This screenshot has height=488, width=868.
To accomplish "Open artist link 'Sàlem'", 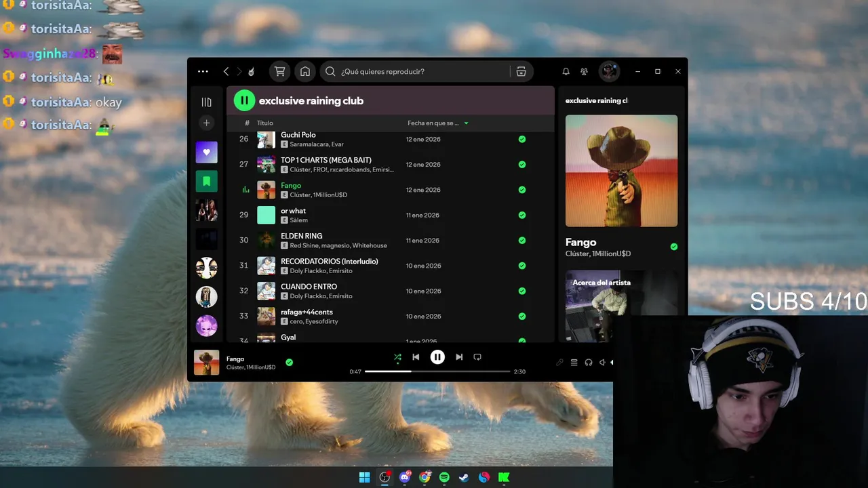I will (x=299, y=220).
